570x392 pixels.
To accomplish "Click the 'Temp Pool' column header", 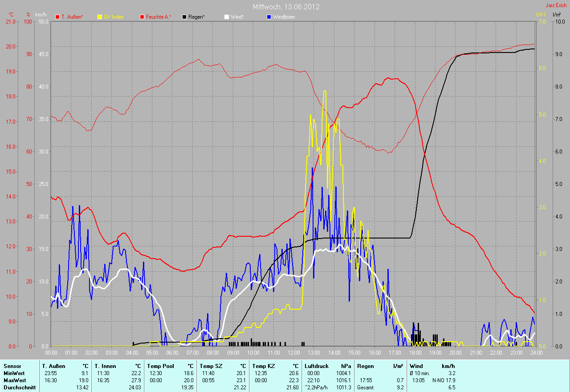I will pos(160,366).
